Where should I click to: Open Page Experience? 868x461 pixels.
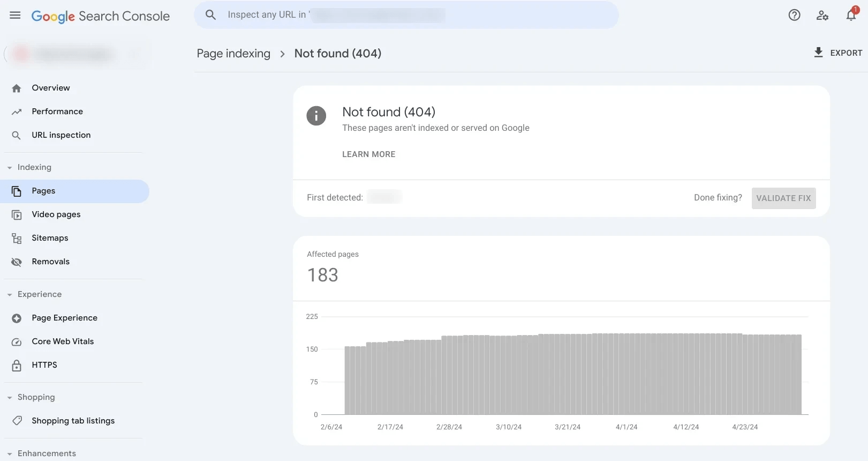(65, 318)
